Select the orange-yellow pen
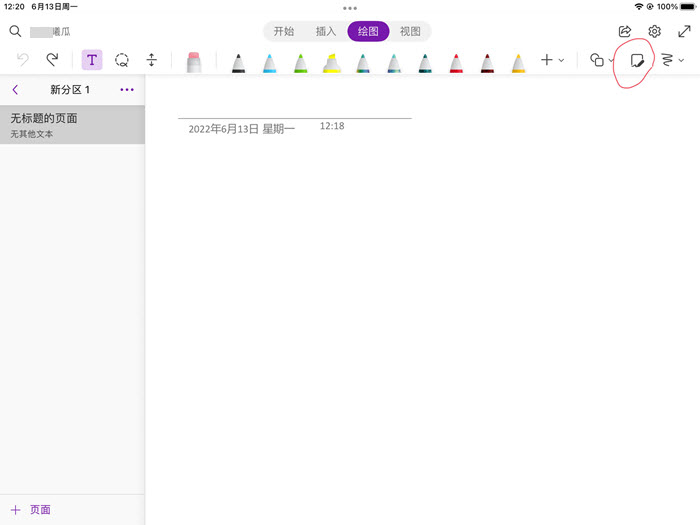This screenshot has width=700, height=525. click(x=518, y=63)
